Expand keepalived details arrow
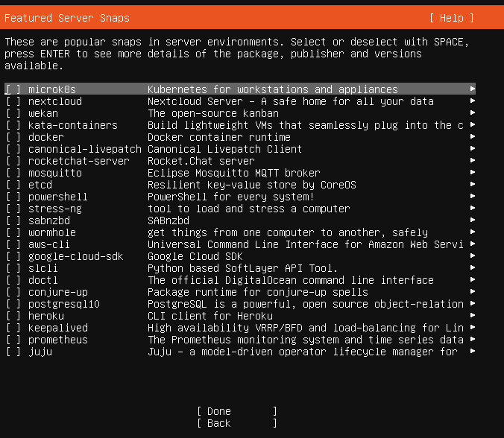Screen dimensions: 504x438 (x=472, y=327)
